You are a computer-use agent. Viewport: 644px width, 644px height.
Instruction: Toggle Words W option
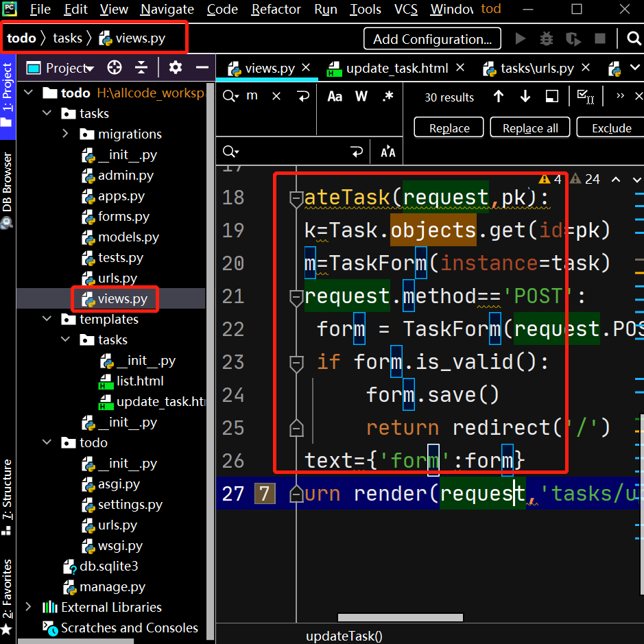tap(361, 97)
